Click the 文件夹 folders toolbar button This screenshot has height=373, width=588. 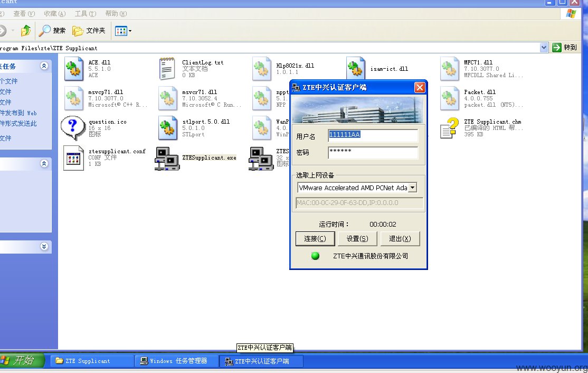click(x=89, y=31)
